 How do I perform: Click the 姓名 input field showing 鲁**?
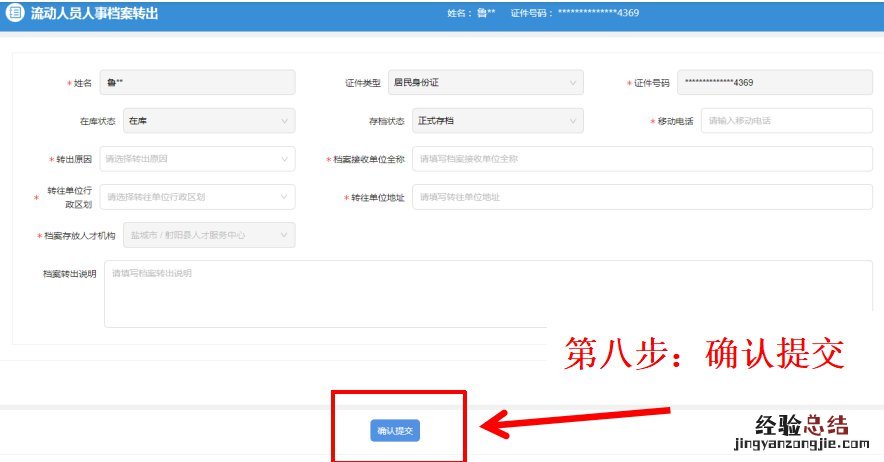[x=197, y=82]
